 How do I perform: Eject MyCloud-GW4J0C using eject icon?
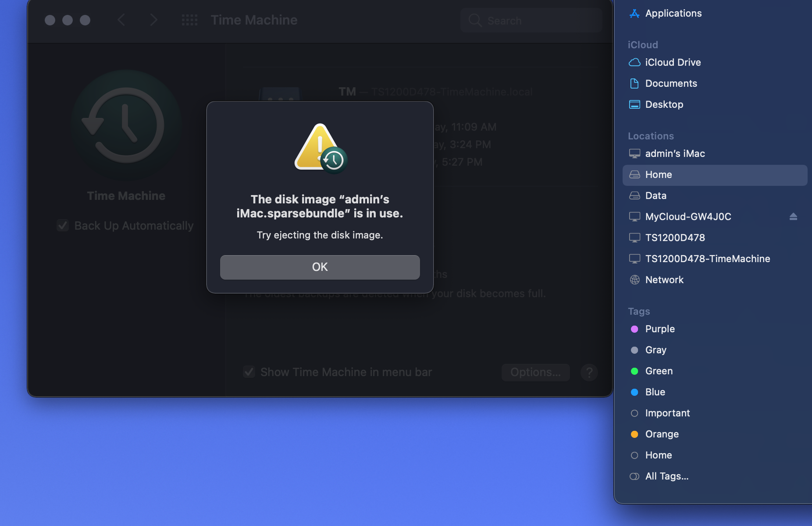point(793,217)
